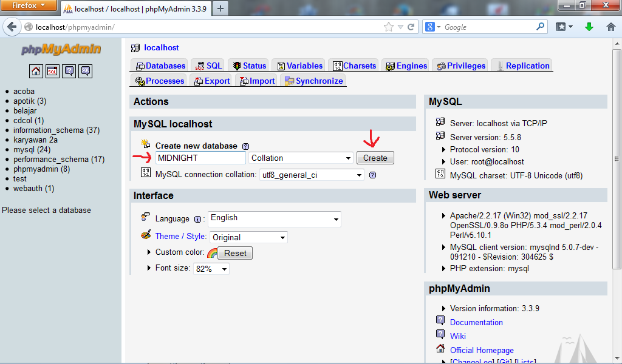Open the Official Homepage link
The height and width of the screenshot is (364, 622).
coord(482,350)
